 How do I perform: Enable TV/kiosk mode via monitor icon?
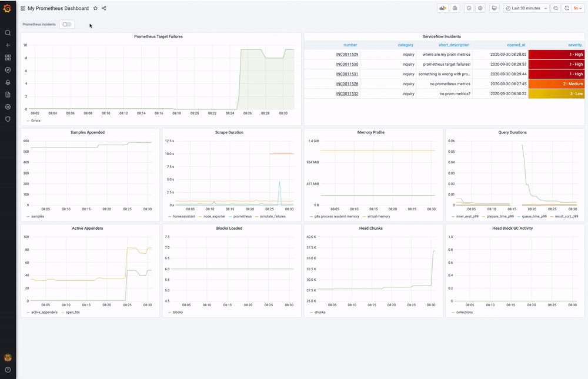pyautogui.click(x=494, y=8)
